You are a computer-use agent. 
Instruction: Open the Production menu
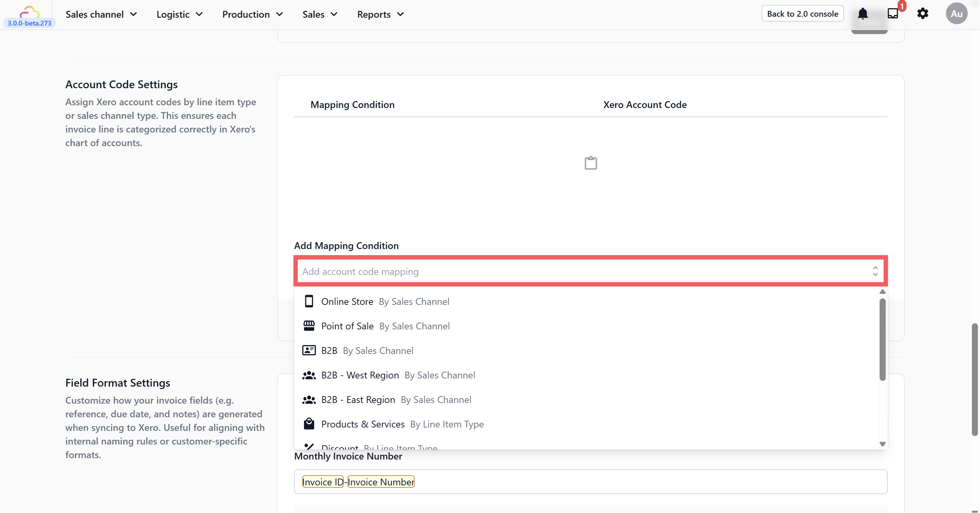(252, 14)
